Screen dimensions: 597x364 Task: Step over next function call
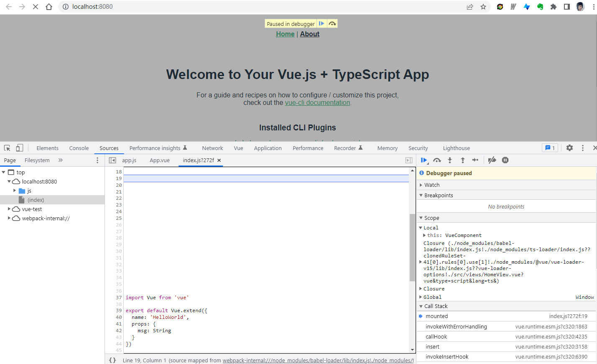pyautogui.click(x=437, y=160)
